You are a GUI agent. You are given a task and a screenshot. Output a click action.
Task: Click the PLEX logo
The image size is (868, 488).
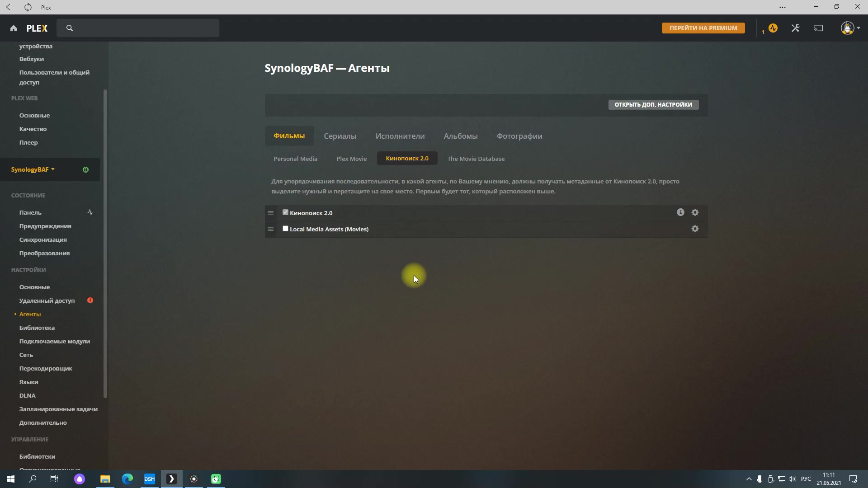click(37, 28)
